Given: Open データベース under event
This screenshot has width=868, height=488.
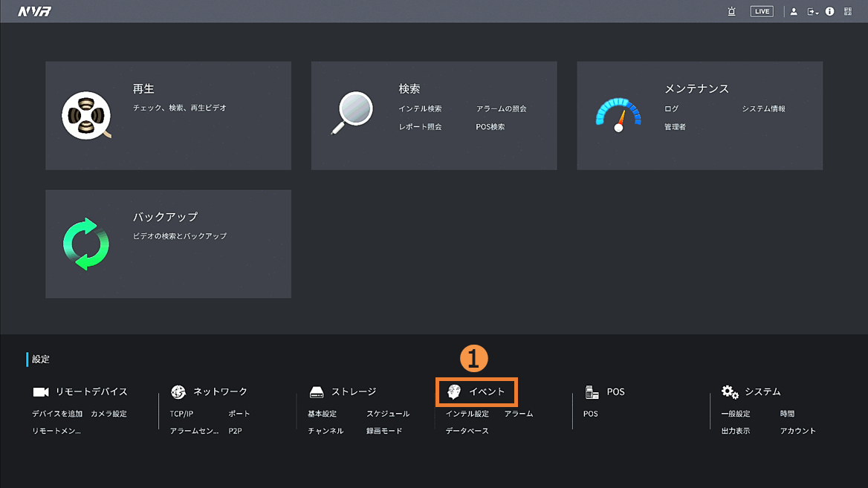Looking at the screenshot, I should [467, 431].
